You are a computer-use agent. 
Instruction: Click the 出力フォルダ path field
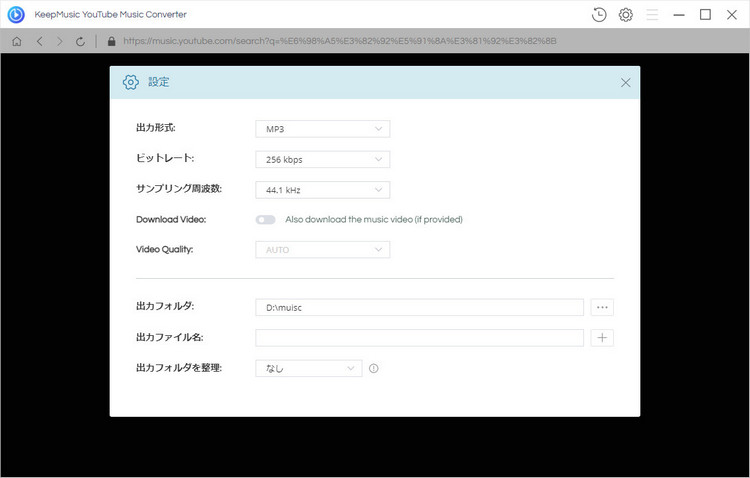click(419, 308)
